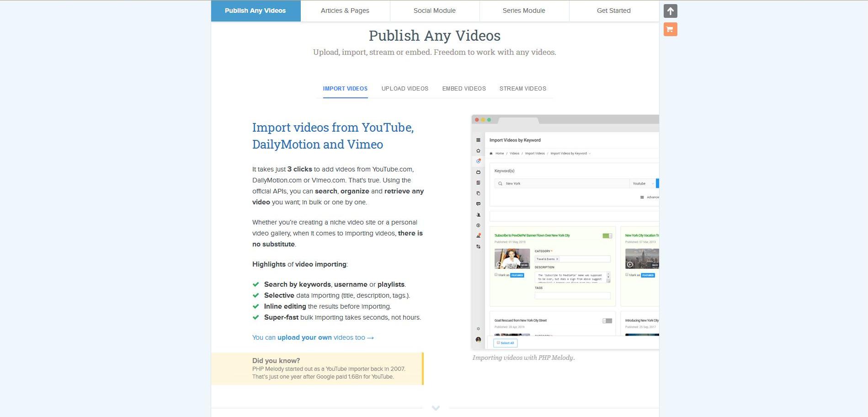The image size is (868, 417).
Task: Click the New York keyword search field
Action: coord(562,183)
